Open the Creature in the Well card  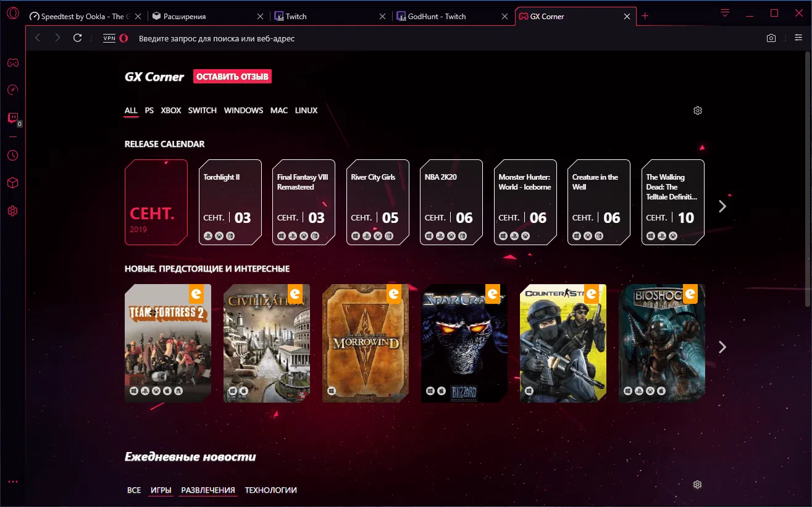click(599, 203)
